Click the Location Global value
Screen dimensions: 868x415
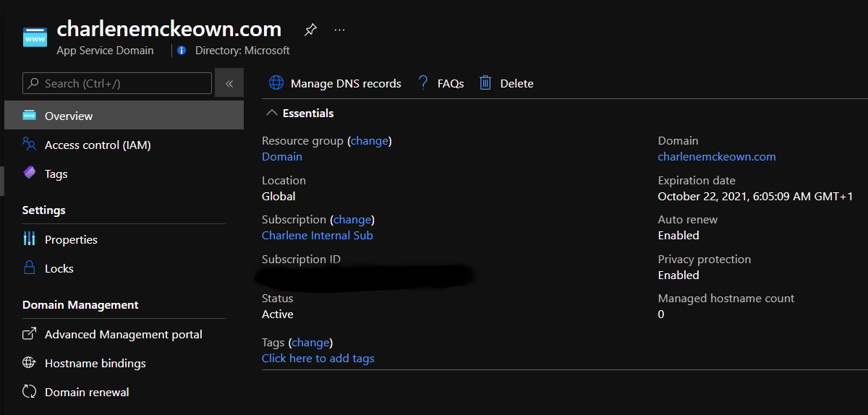click(278, 197)
